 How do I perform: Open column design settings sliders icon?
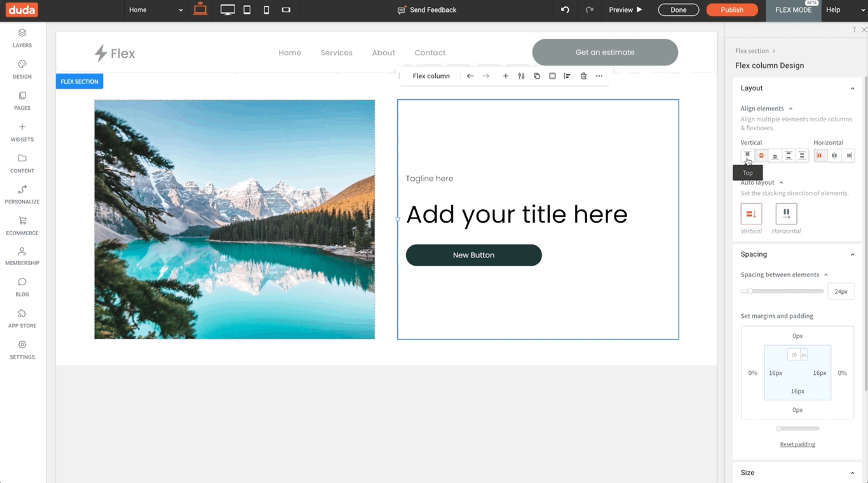pyautogui.click(x=521, y=76)
